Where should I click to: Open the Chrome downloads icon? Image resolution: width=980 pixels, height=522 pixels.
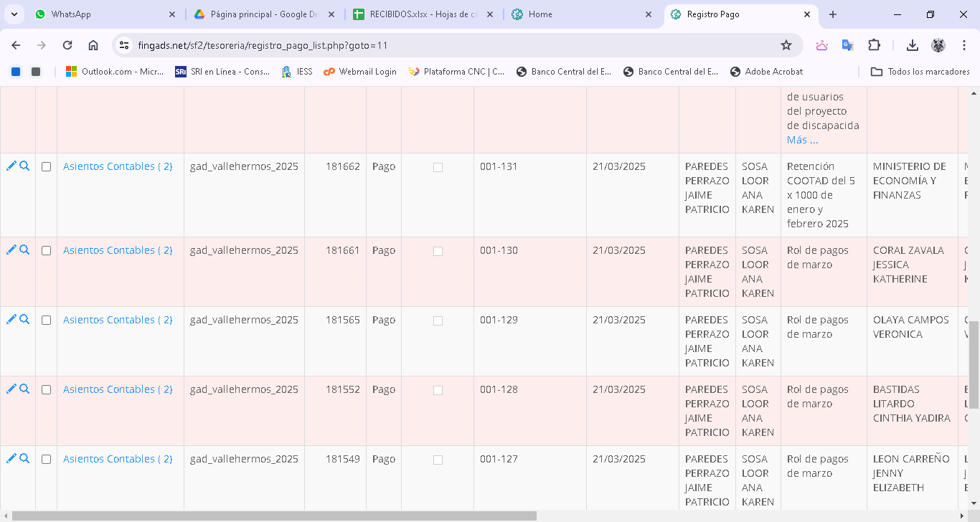pos(913,45)
